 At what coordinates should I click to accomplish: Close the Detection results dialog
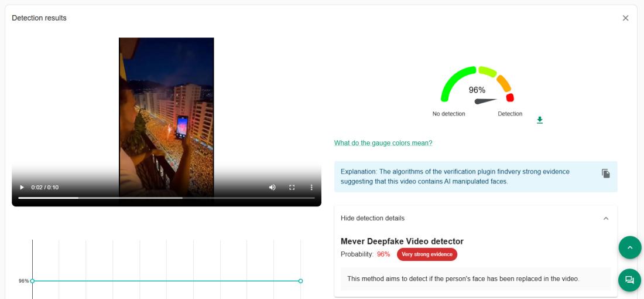pos(625,18)
